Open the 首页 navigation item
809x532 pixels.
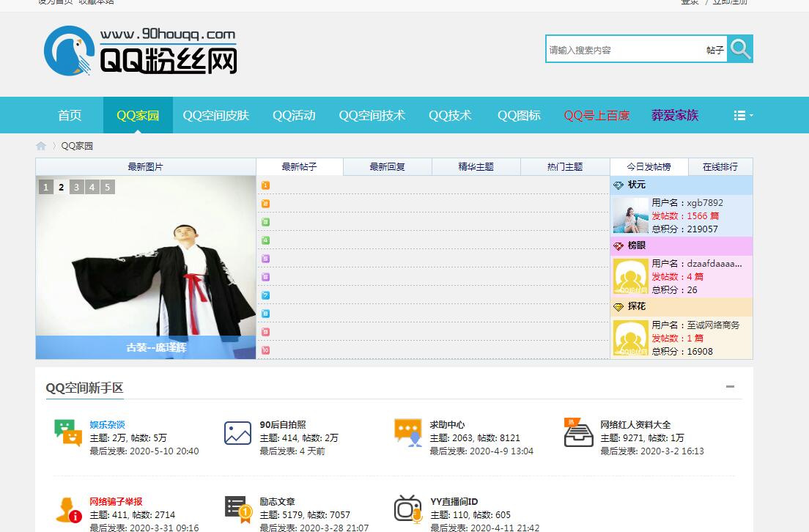[70, 115]
